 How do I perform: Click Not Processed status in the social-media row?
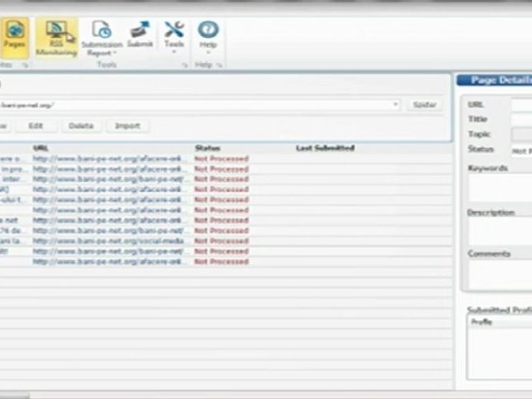(222, 241)
